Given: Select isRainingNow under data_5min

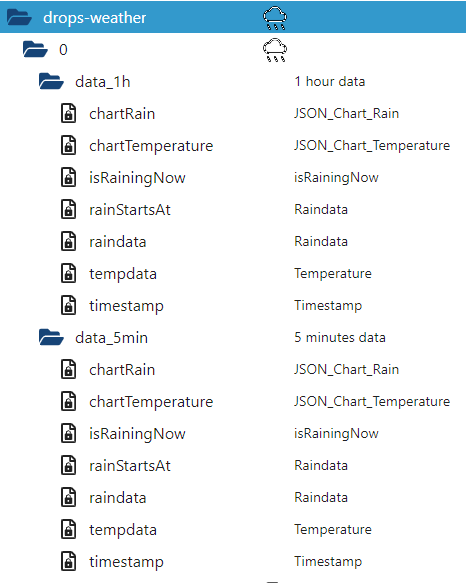Looking at the screenshot, I should tap(137, 434).
